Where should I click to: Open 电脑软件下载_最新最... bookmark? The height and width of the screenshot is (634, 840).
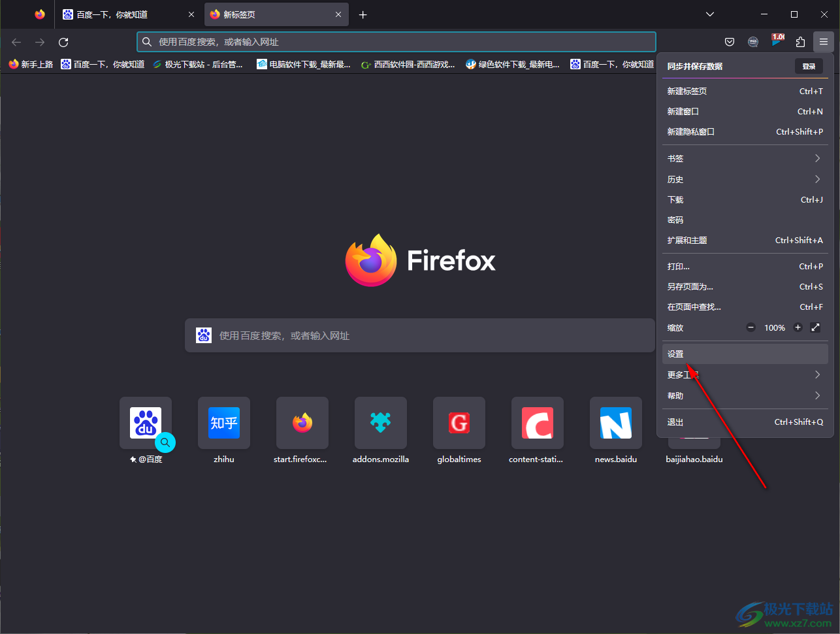[304, 64]
